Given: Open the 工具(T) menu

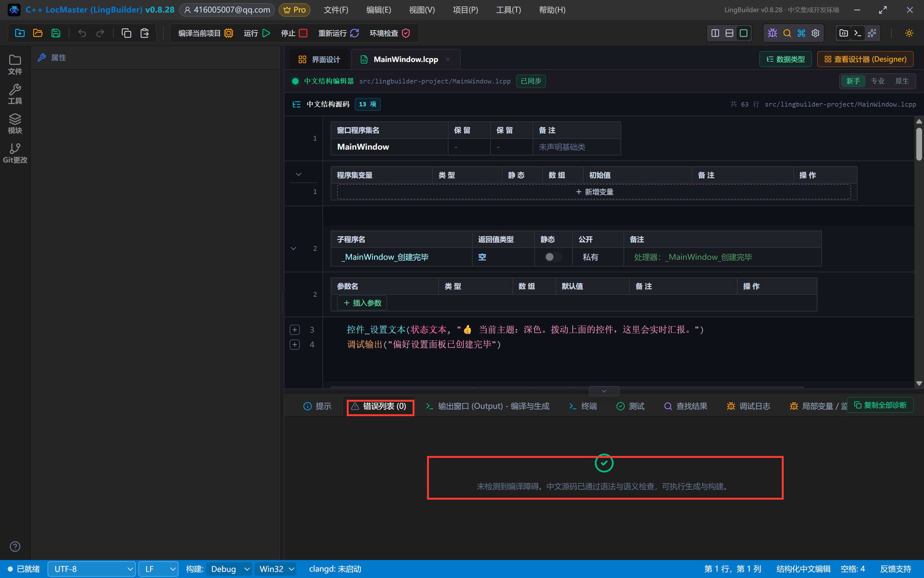Looking at the screenshot, I should (x=508, y=10).
